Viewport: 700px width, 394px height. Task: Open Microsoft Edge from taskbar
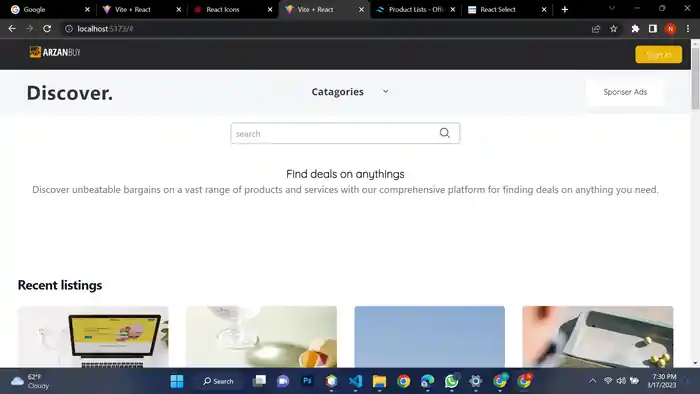(427, 381)
